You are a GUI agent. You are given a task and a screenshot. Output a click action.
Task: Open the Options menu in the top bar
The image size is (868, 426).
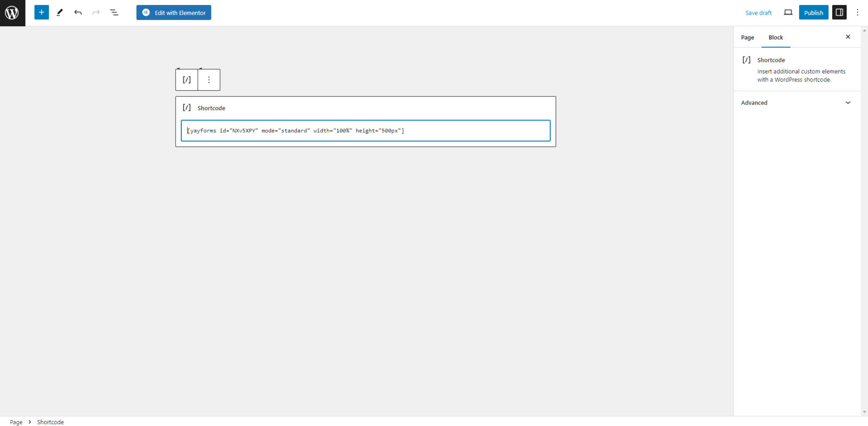[x=857, y=12]
